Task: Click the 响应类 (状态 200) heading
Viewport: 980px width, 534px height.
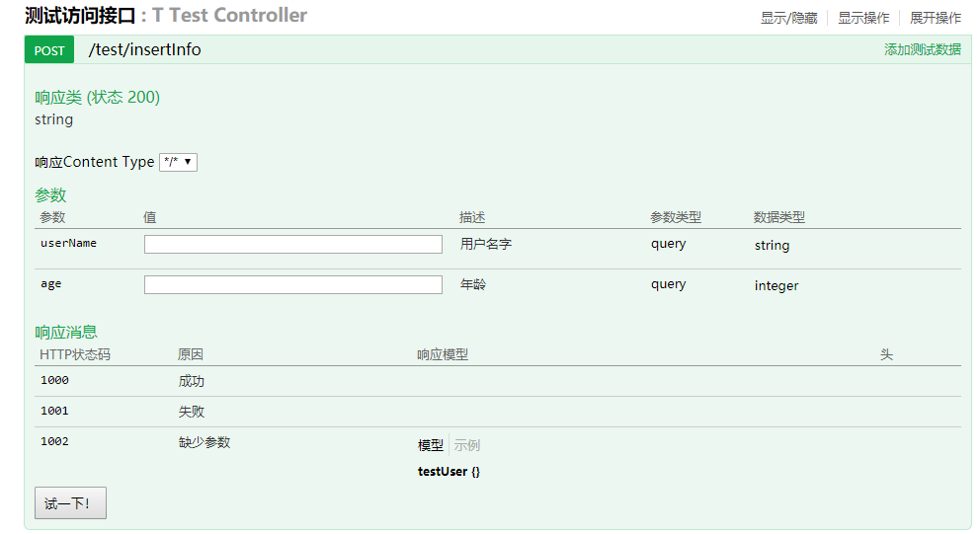Action: [97, 97]
